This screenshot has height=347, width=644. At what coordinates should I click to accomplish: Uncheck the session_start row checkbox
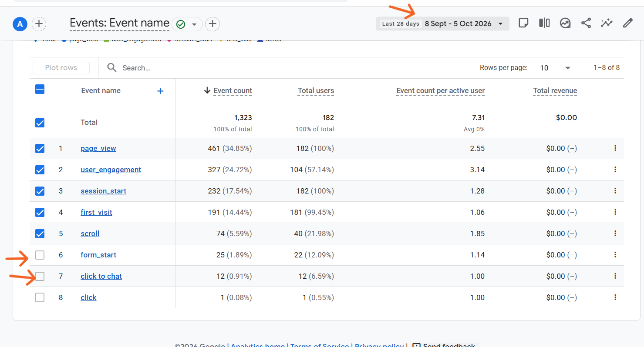(x=40, y=191)
